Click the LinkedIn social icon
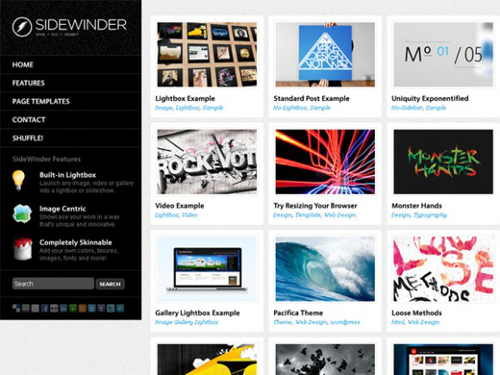500x375 pixels. 63,308
